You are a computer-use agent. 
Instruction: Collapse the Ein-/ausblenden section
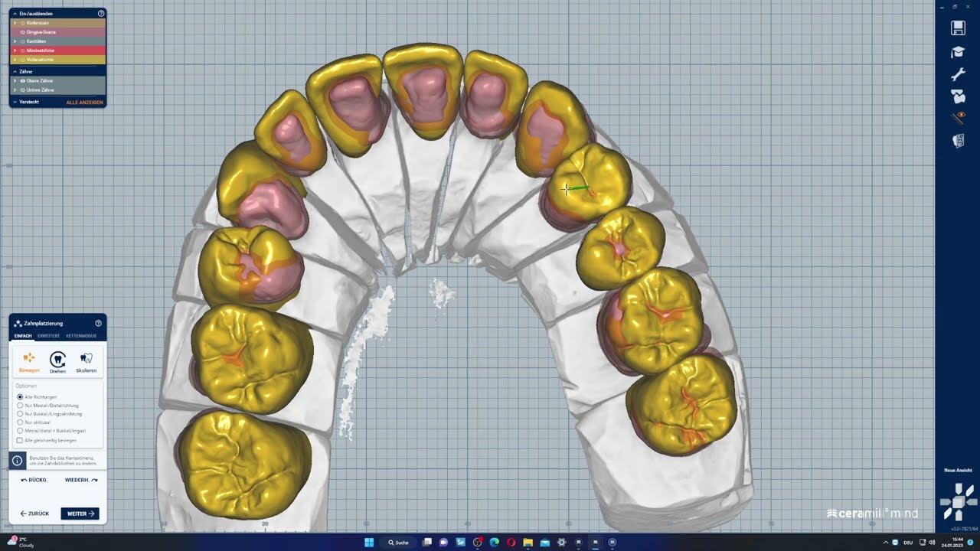(15, 13)
